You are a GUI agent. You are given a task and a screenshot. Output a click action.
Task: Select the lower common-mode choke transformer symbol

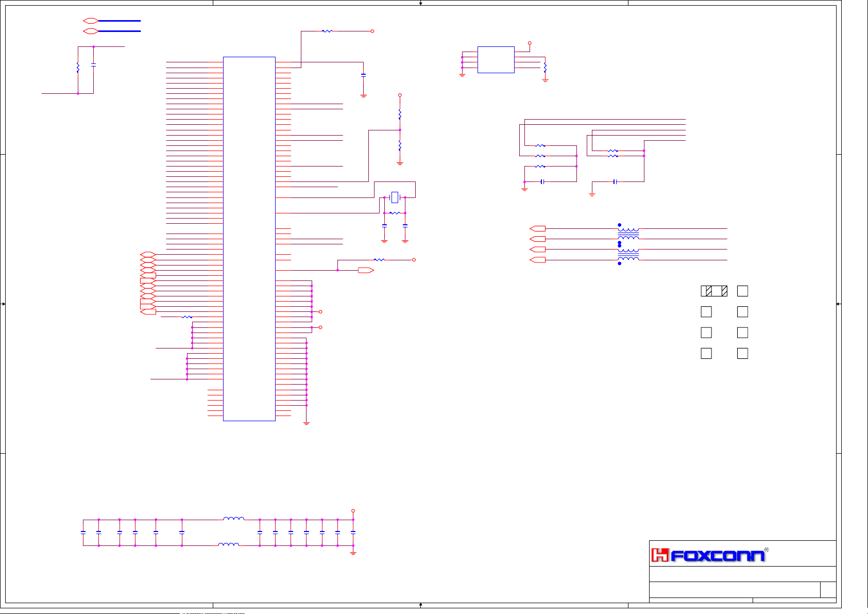click(628, 255)
